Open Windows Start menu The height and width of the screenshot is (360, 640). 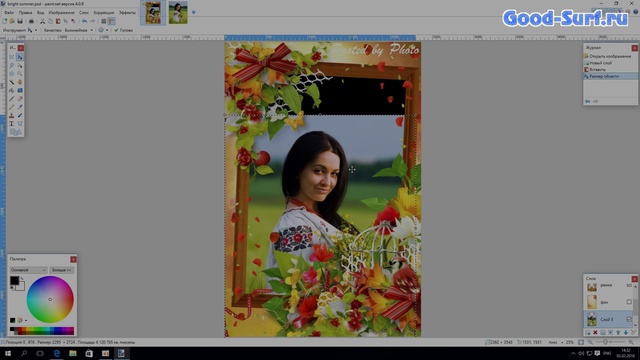[8, 353]
